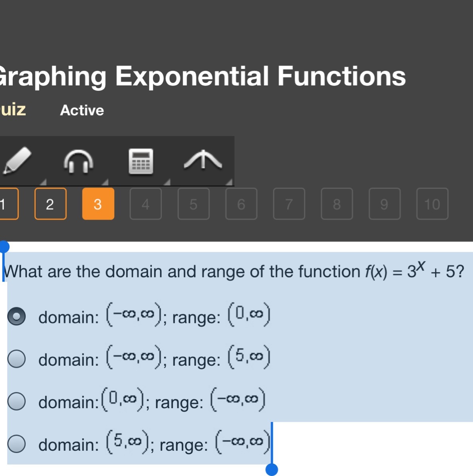The width and height of the screenshot is (473, 476).
Task: Open question 10
Action: point(432,204)
